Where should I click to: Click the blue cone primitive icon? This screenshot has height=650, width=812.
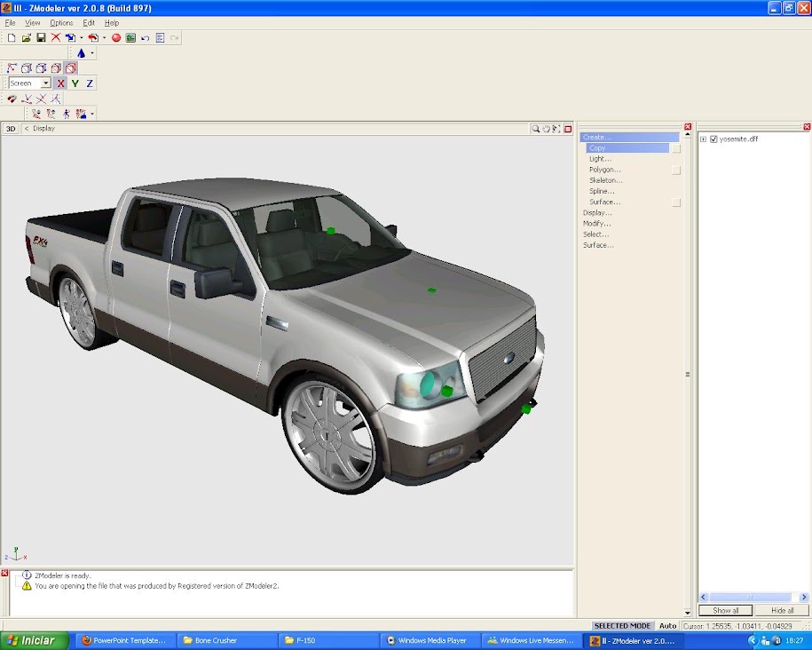tap(82, 53)
